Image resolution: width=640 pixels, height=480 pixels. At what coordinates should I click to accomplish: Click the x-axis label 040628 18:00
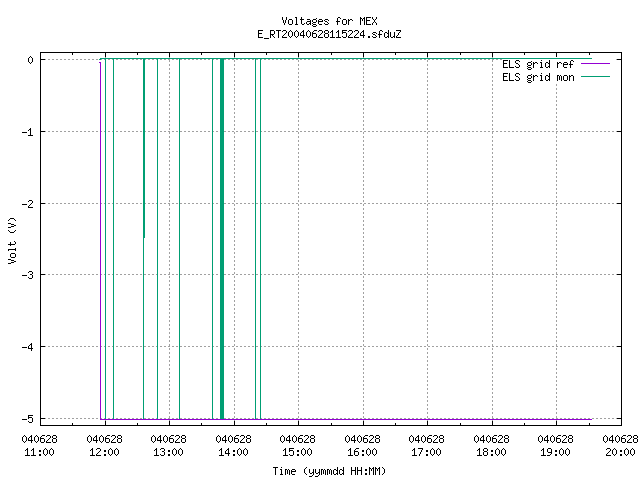491,446
